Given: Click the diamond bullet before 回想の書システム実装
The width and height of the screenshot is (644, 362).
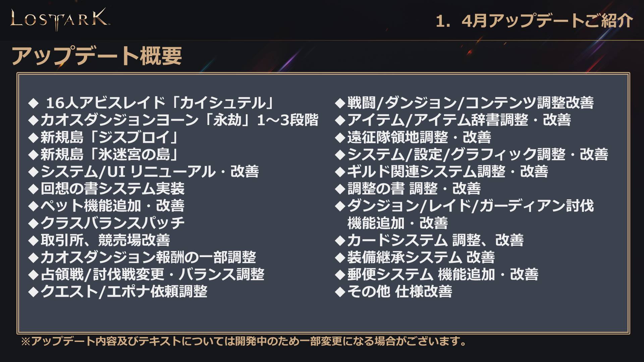Looking at the screenshot, I should pos(34,189).
